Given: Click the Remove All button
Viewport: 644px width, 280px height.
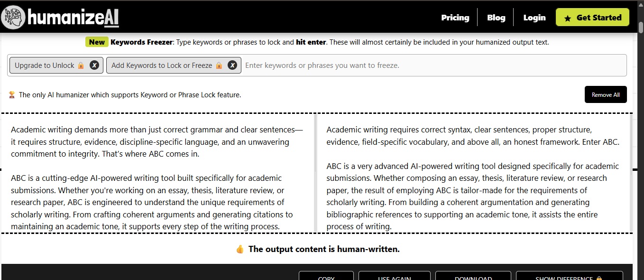Looking at the screenshot, I should point(606,94).
